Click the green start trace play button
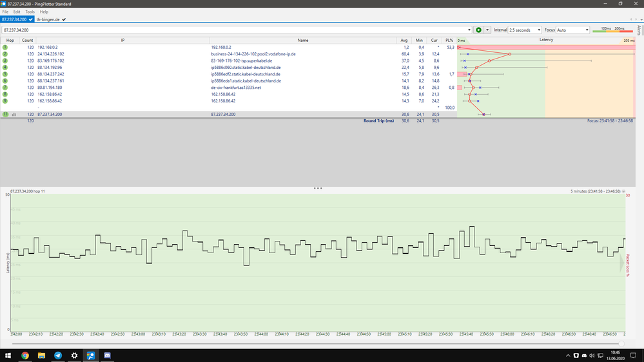644x362 pixels. pos(478,30)
